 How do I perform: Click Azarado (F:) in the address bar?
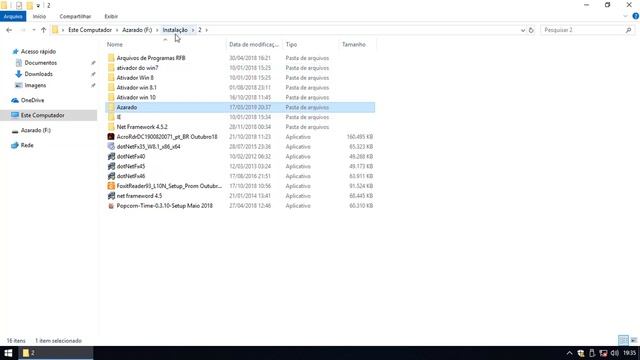pyautogui.click(x=137, y=30)
